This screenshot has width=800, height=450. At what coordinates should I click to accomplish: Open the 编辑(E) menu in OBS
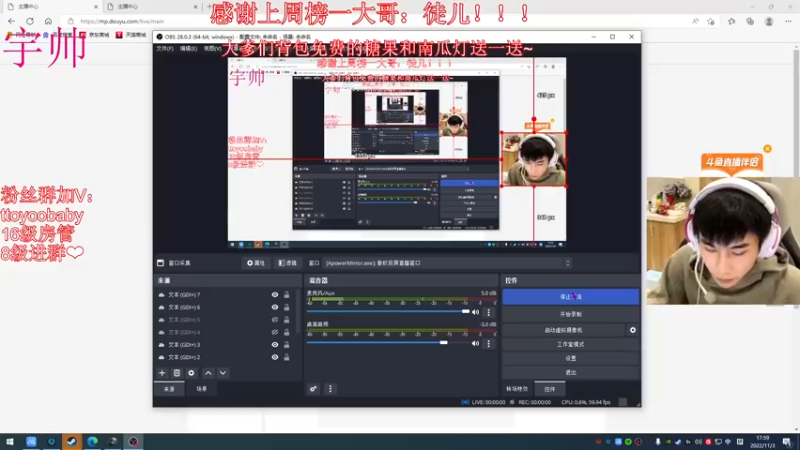point(188,48)
